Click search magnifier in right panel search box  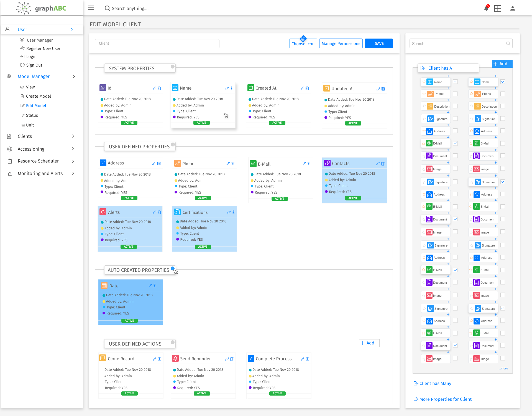coord(508,44)
